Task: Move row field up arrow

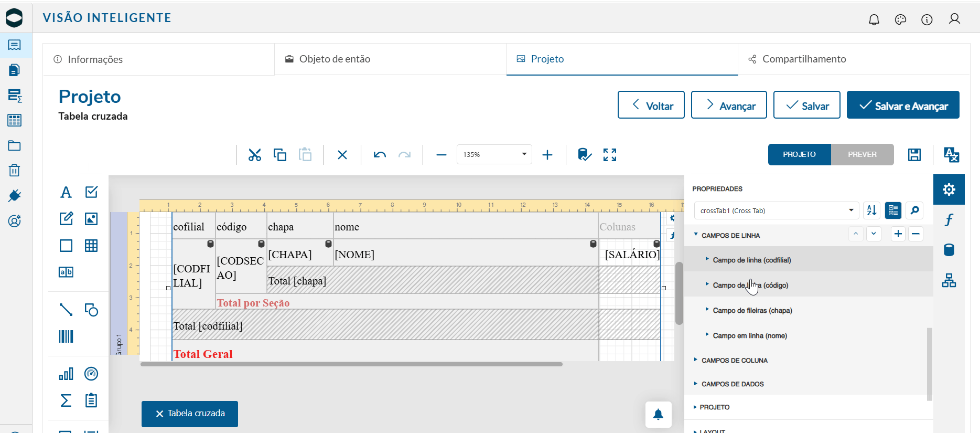Action: 856,234
